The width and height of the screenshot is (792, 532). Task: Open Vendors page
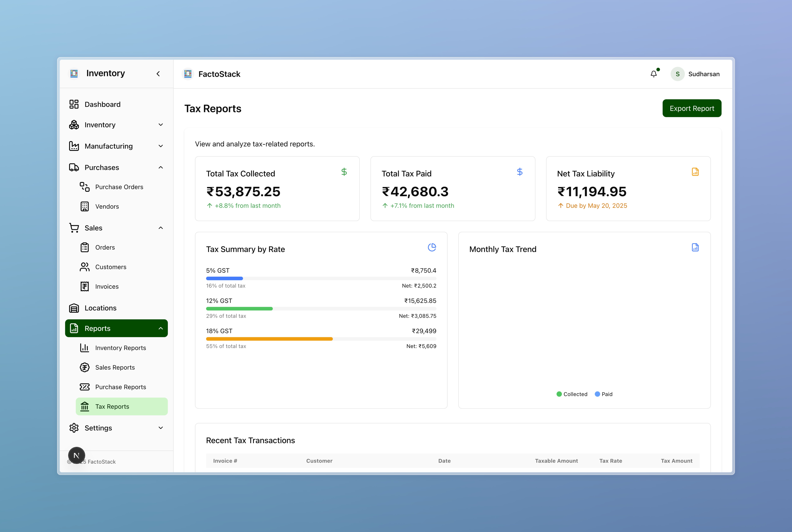[x=122, y=206]
